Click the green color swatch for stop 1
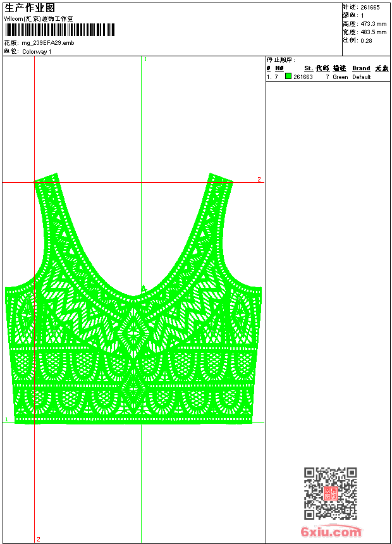This screenshot has height=544, width=392. (288, 77)
